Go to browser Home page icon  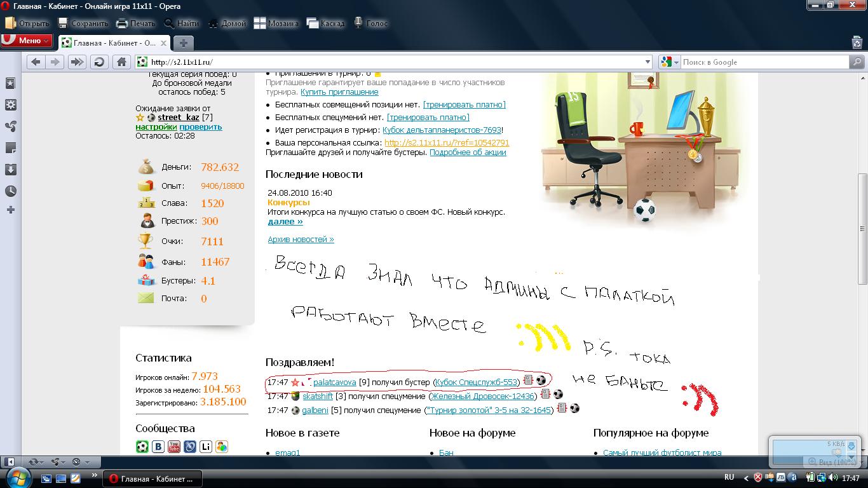tap(121, 62)
